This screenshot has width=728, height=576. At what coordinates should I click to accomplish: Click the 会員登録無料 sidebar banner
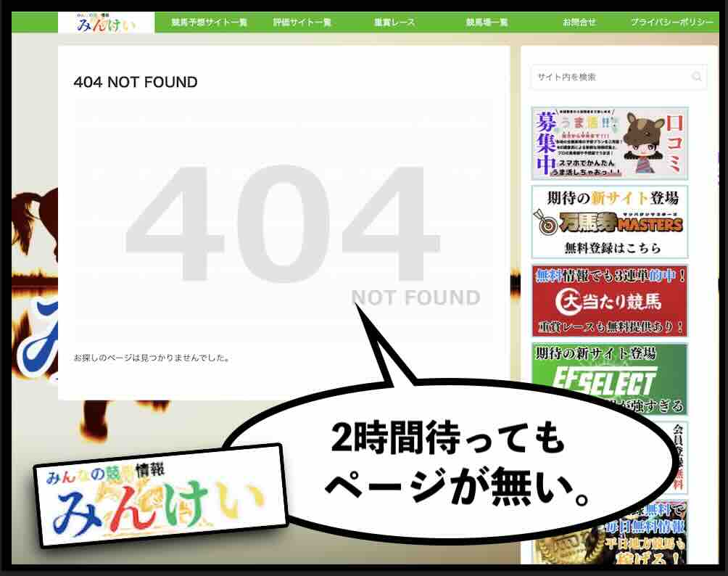(x=677, y=445)
